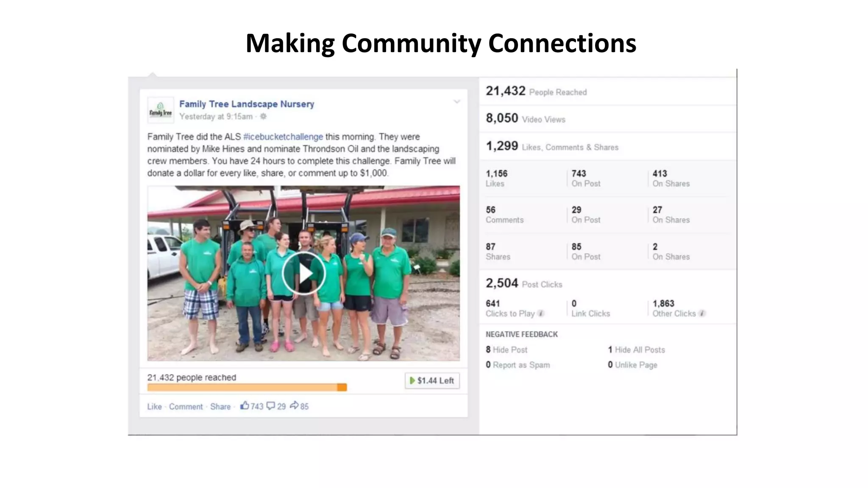Select the 2,504 Post Clicks stat
Screen dimensions: 868x488
[524, 283]
